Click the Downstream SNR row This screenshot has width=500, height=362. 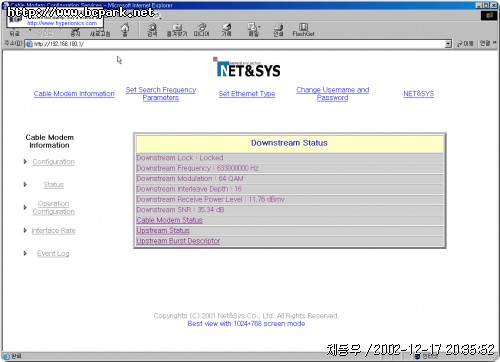(x=289, y=210)
